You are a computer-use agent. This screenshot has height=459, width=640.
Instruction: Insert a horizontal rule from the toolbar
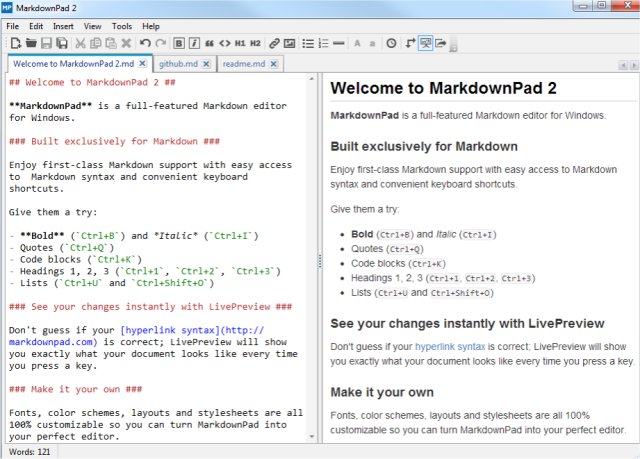pos(339,43)
